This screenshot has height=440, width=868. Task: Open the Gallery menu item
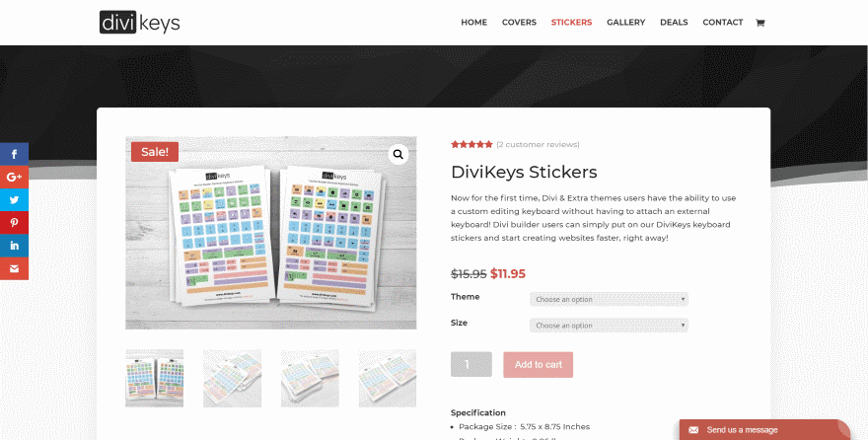pyautogui.click(x=625, y=22)
